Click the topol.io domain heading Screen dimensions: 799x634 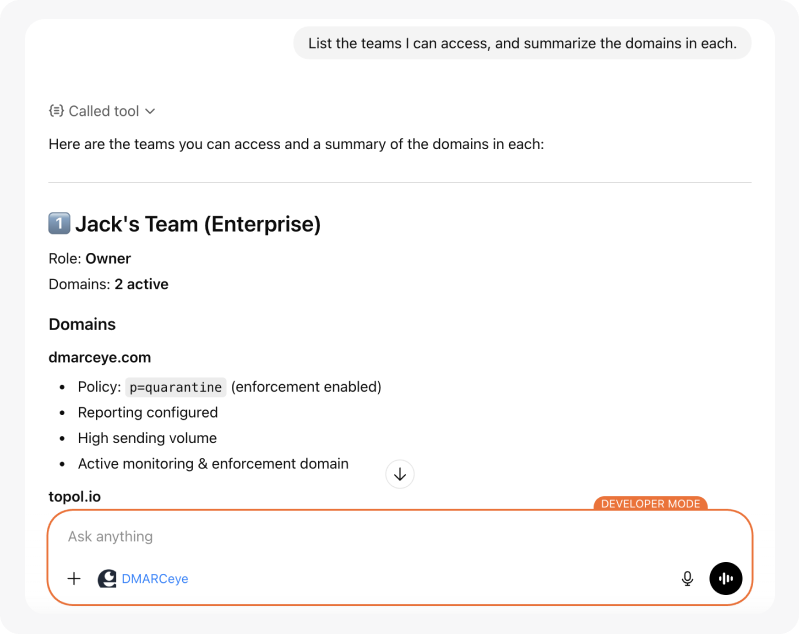coord(75,496)
